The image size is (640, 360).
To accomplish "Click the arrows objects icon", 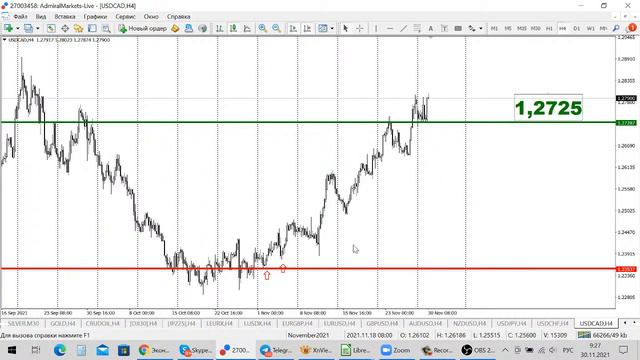I will pyautogui.click(x=472, y=28).
